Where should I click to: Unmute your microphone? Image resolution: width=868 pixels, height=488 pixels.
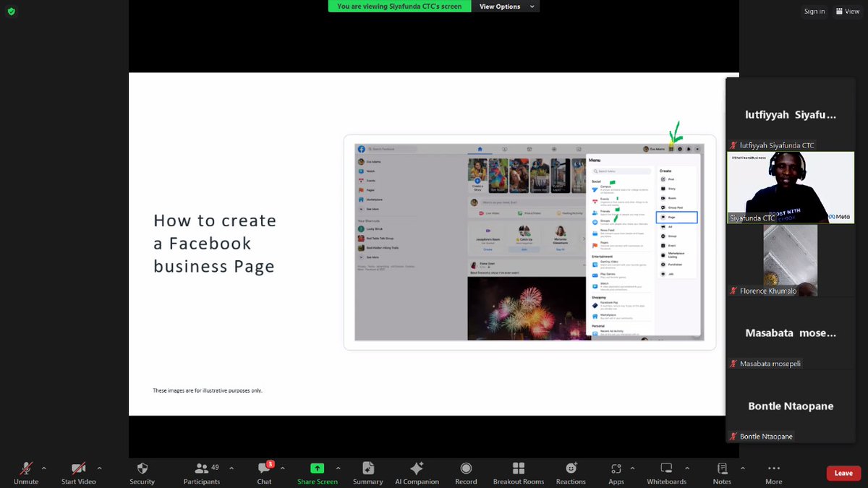click(26, 473)
